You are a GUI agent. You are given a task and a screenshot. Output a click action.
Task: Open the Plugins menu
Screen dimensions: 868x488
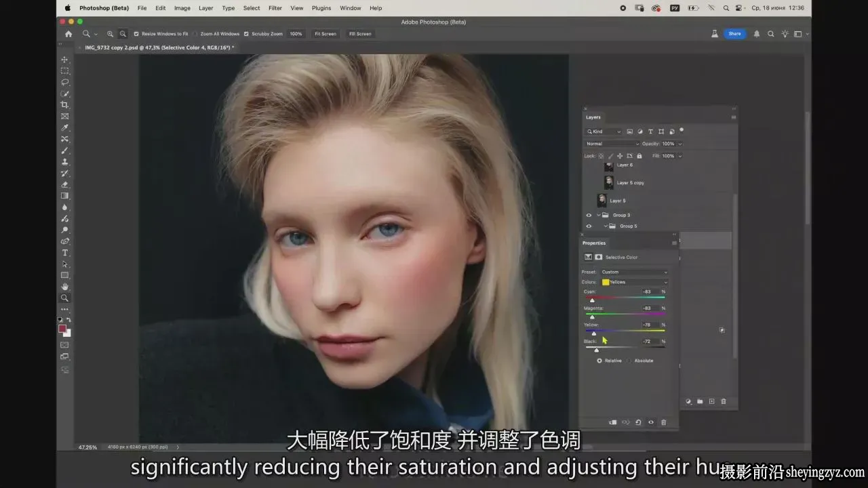pos(321,8)
